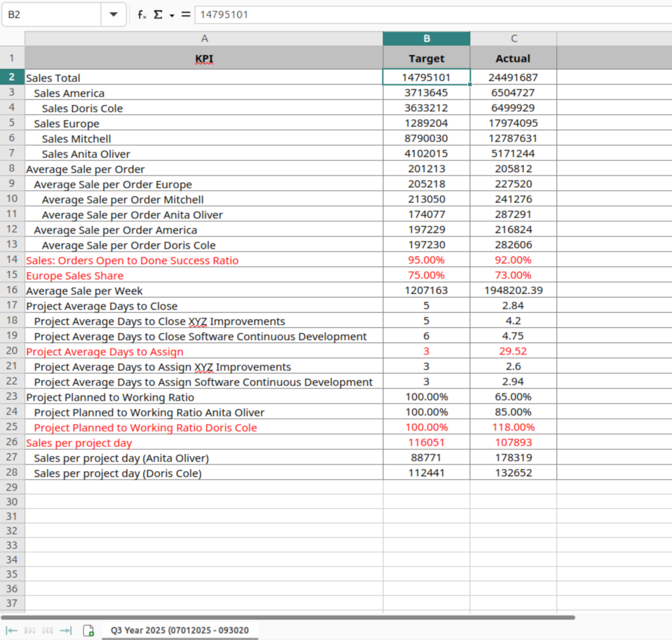Click the horizontal scrollbar
Image resolution: width=672 pixels, height=640 pixels.
pos(288,617)
